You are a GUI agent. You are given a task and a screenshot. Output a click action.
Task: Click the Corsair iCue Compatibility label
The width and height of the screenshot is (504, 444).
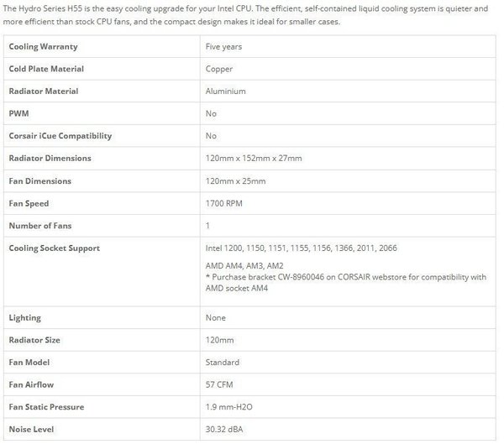pyautogui.click(x=60, y=136)
